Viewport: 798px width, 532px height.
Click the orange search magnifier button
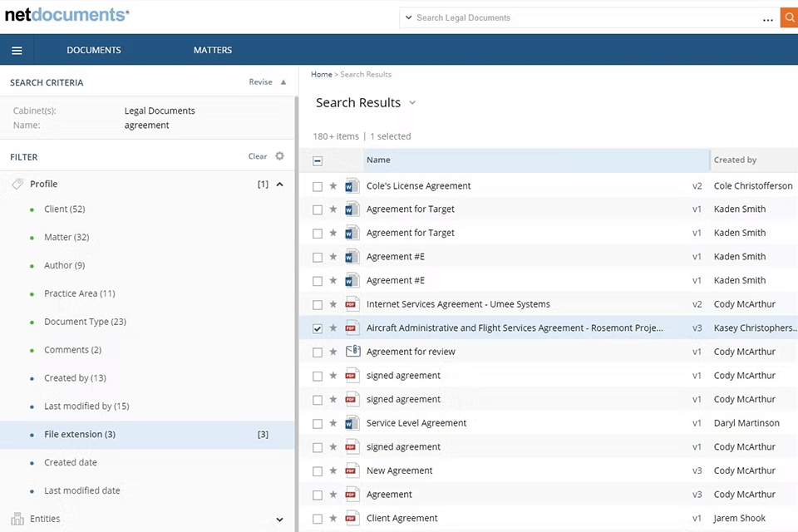789,18
